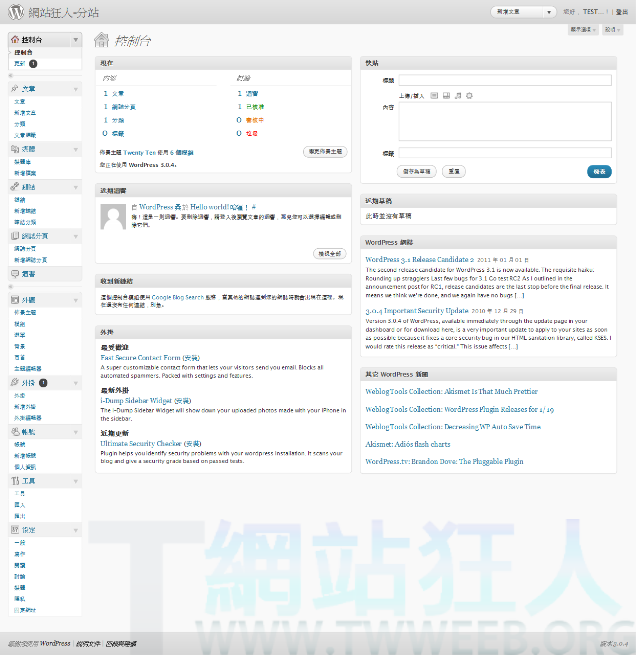Viewport: 636px width, 655px height.
Task: Open WordPress.tv Brandon Dove Pluggable Plugin link
Action: tap(444, 462)
